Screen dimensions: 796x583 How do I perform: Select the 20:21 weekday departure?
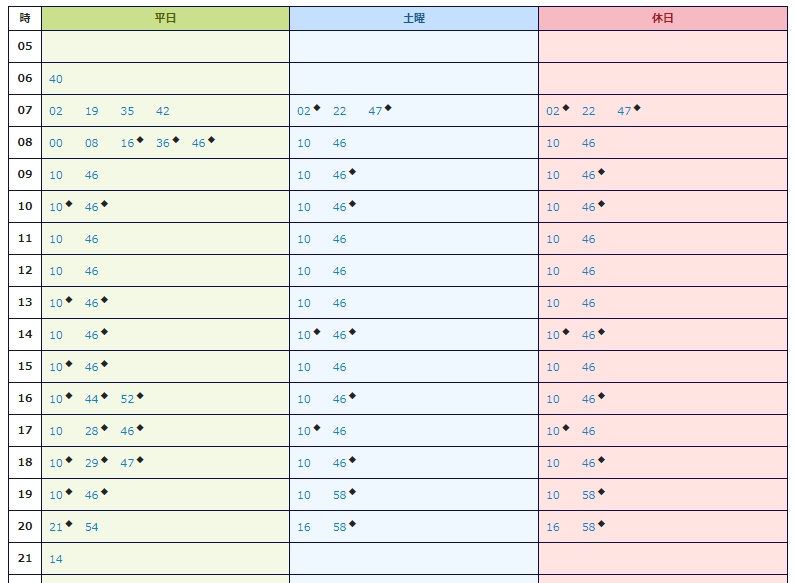(56, 528)
